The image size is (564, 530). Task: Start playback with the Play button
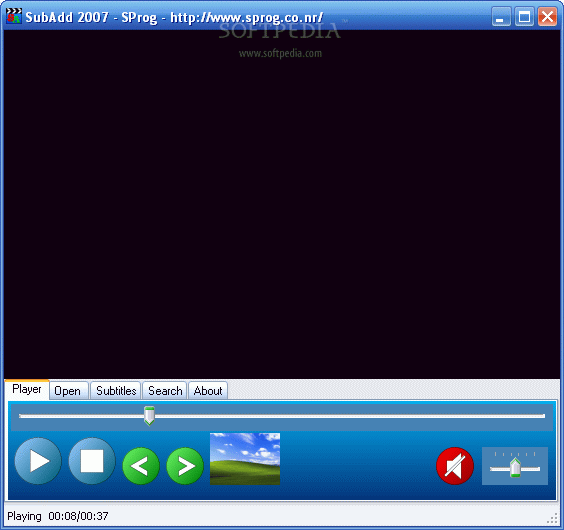[38, 461]
